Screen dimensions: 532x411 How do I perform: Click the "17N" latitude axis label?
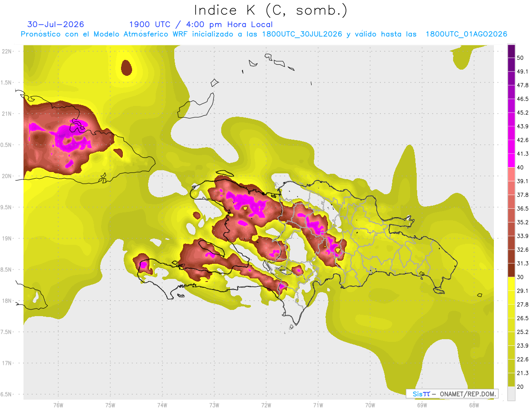click(x=7, y=363)
